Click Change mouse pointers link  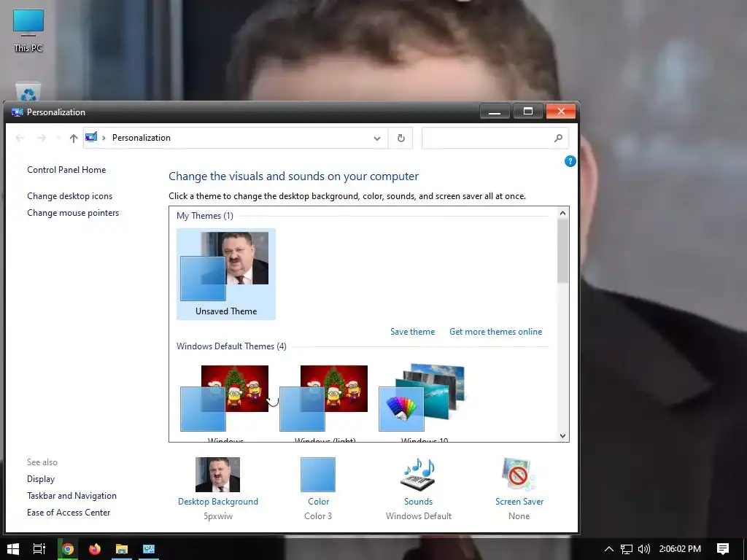click(x=73, y=213)
